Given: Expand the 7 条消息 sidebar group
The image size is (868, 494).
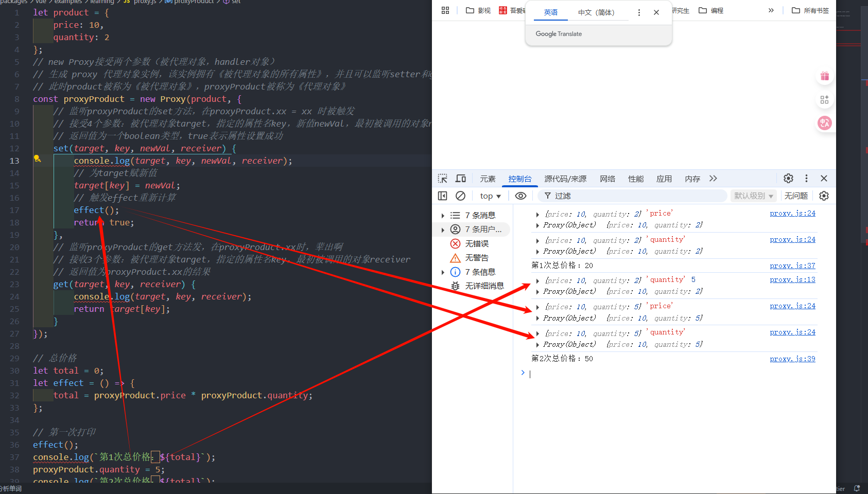Looking at the screenshot, I should click(x=443, y=216).
